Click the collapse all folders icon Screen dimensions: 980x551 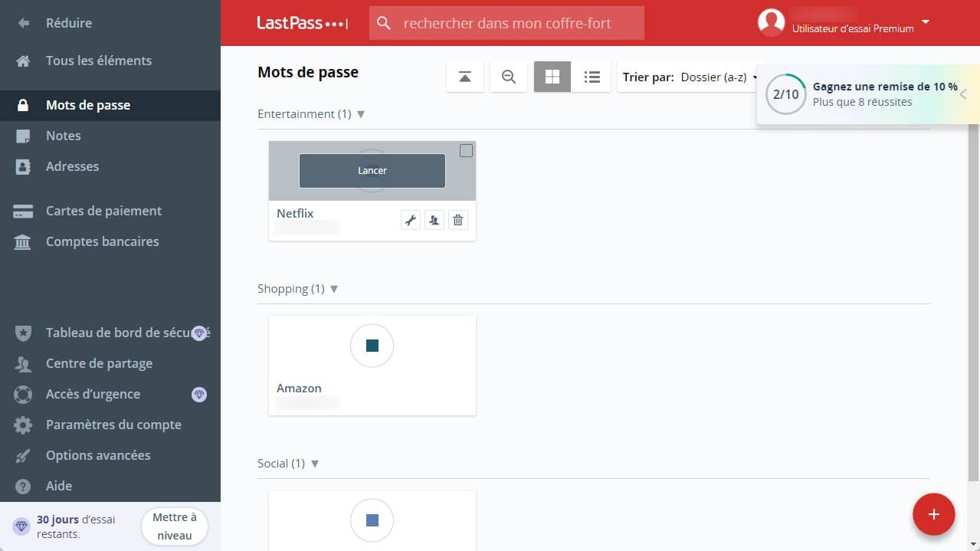coord(465,77)
